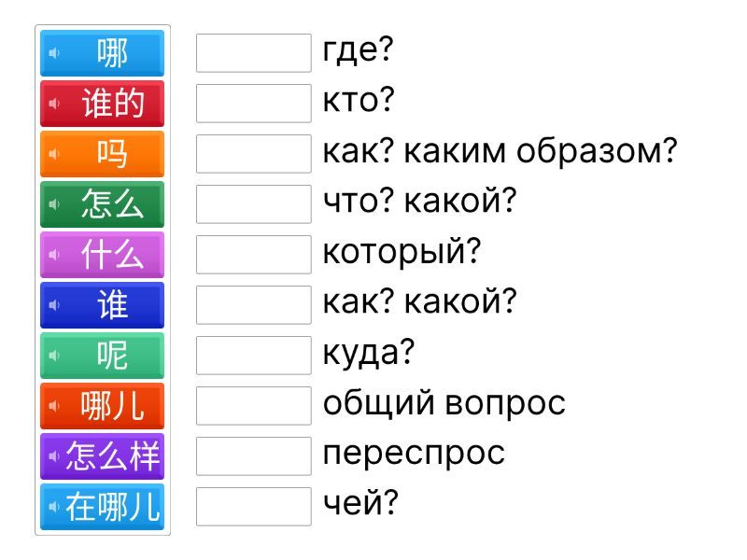Click the empty slot next to который?

pos(253,255)
